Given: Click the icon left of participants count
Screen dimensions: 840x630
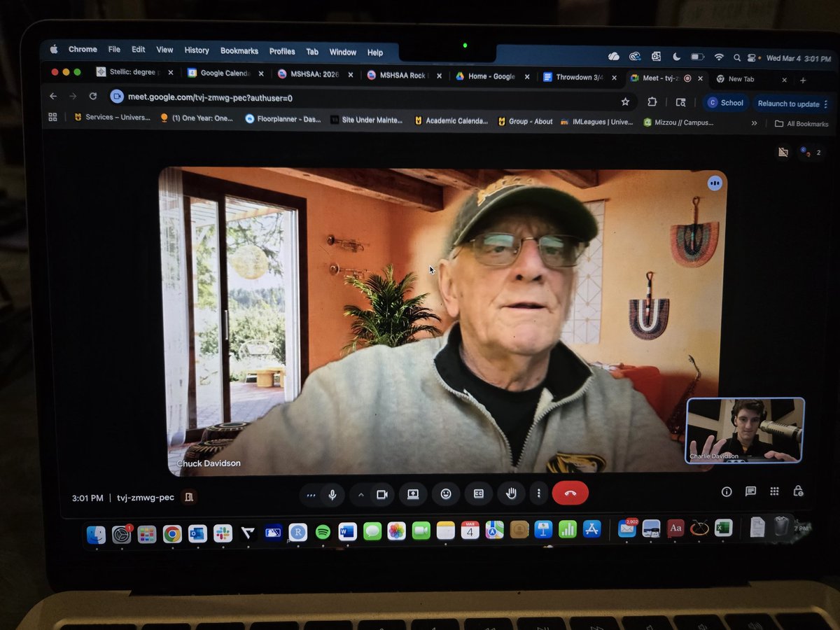Looking at the screenshot, I should pyautogui.click(x=783, y=152).
